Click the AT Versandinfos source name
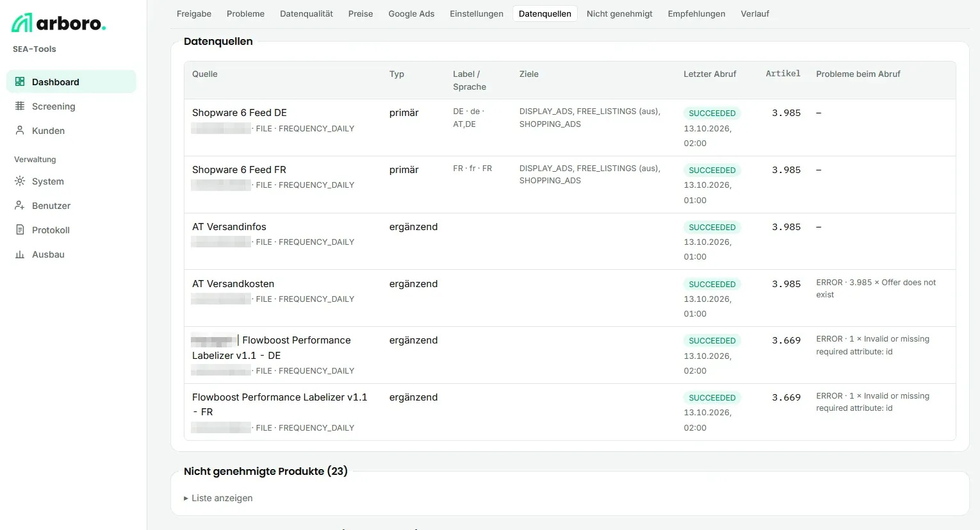980x530 pixels. pyautogui.click(x=229, y=227)
